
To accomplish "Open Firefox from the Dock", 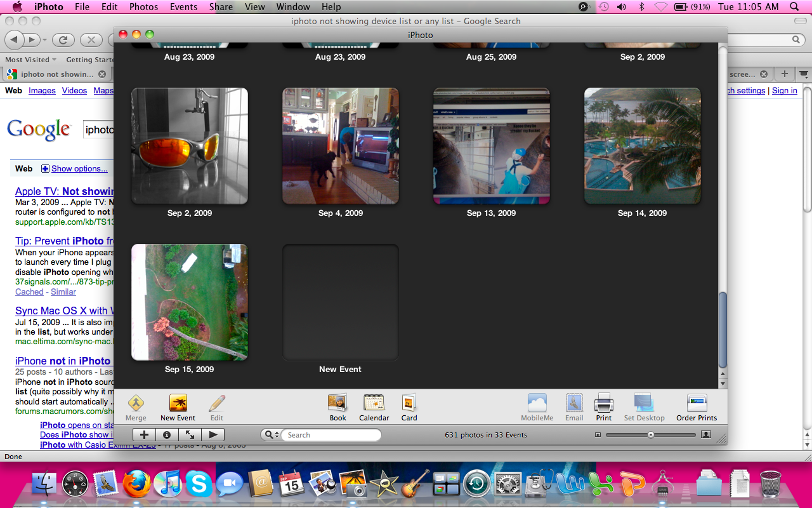I will pyautogui.click(x=138, y=485).
